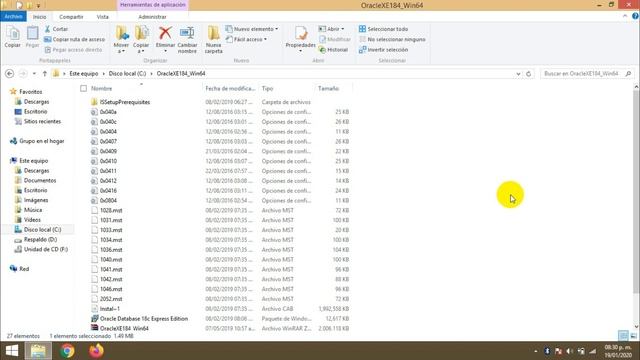Sort by Fecha de modificación column
The image size is (640, 360).
[x=231, y=89]
